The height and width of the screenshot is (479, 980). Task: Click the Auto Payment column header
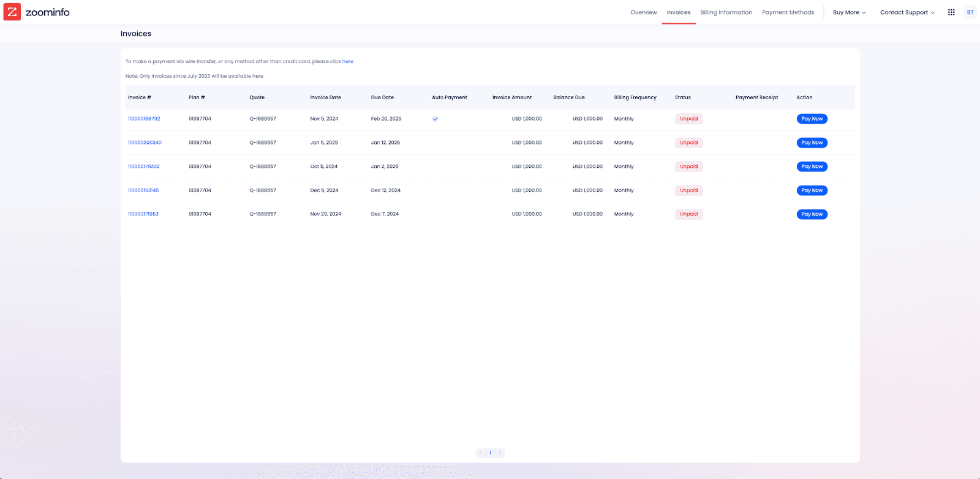point(450,97)
